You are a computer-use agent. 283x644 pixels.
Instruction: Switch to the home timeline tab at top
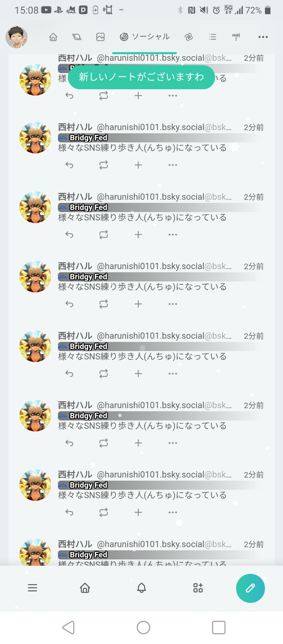[53, 37]
